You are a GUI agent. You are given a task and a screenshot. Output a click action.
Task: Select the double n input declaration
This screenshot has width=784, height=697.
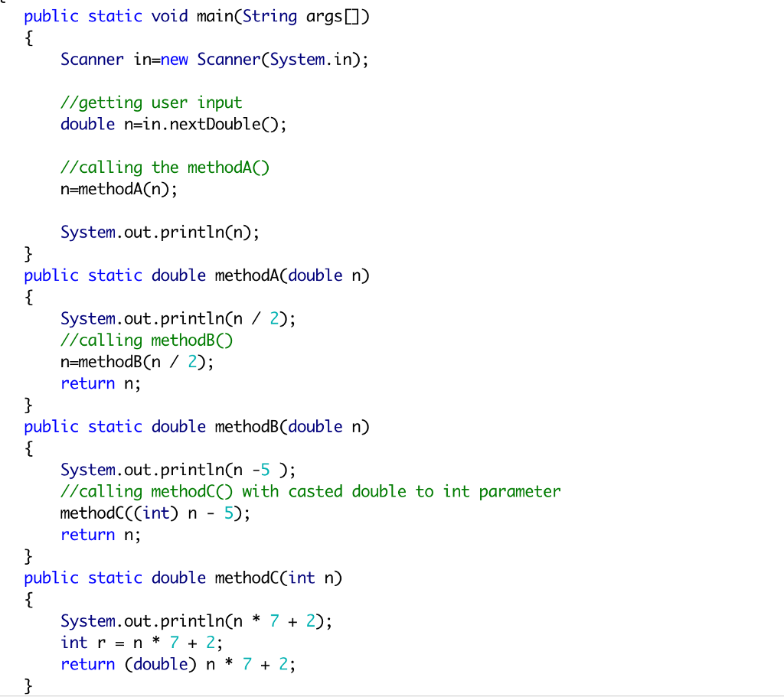(172, 124)
